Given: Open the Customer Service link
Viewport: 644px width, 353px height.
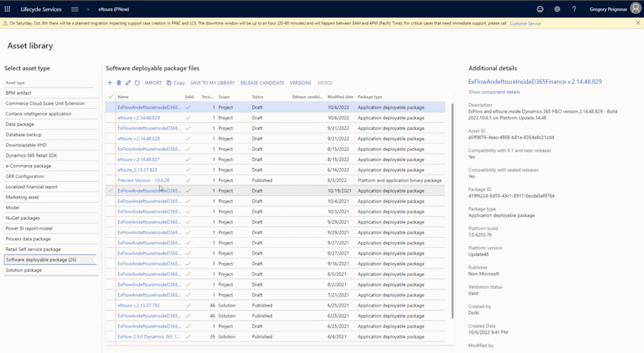Looking at the screenshot, I should (525, 23).
